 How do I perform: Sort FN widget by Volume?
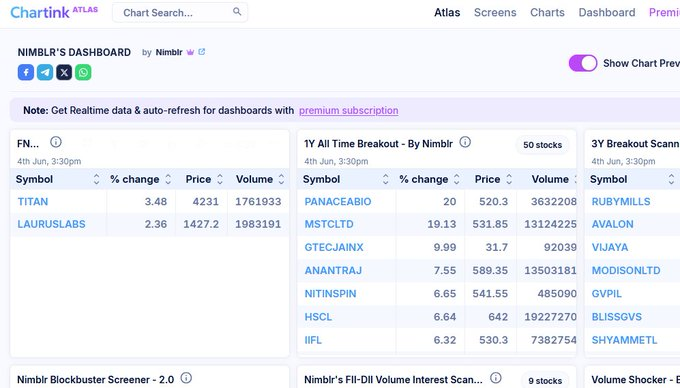tap(281, 179)
